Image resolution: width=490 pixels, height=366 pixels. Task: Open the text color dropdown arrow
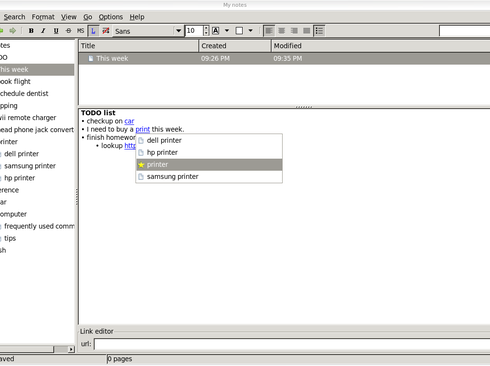tap(227, 31)
